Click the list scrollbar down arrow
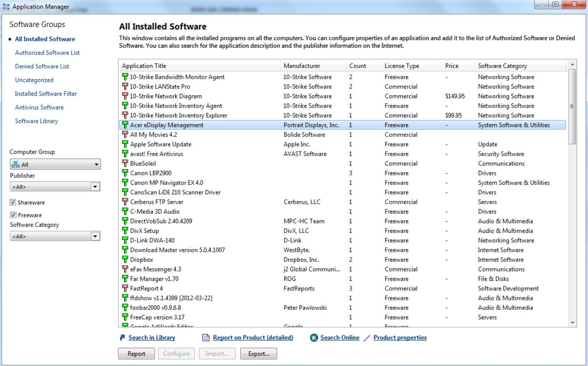Screen dimensions: 588x366 [x=572, y=323]
